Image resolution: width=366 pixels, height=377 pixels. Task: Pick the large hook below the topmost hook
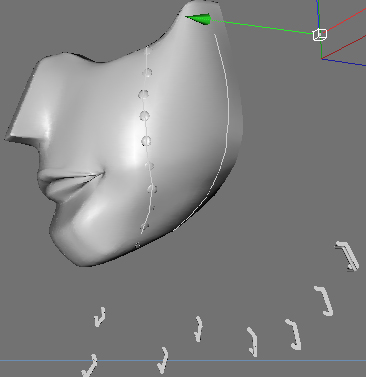(324, 301)
